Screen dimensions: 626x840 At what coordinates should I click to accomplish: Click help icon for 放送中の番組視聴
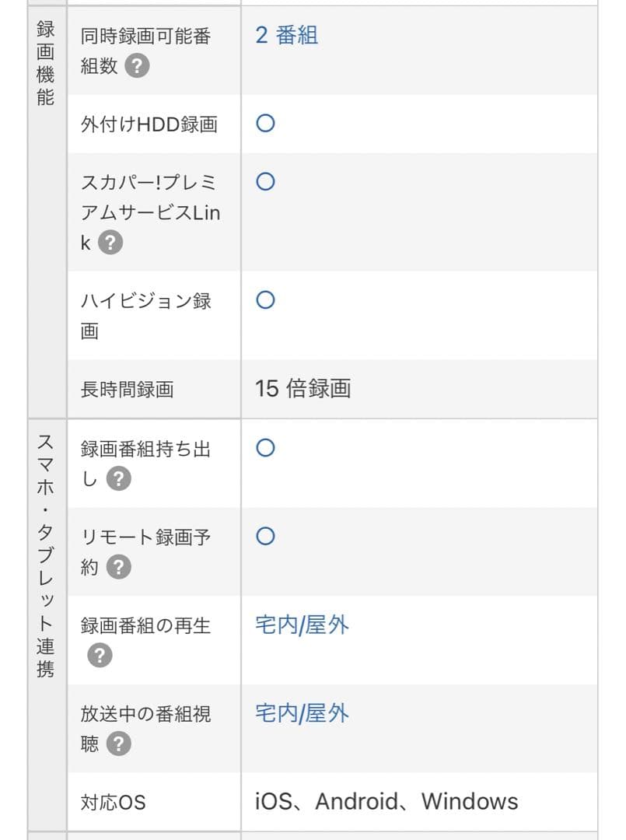(x=118, y=744)
